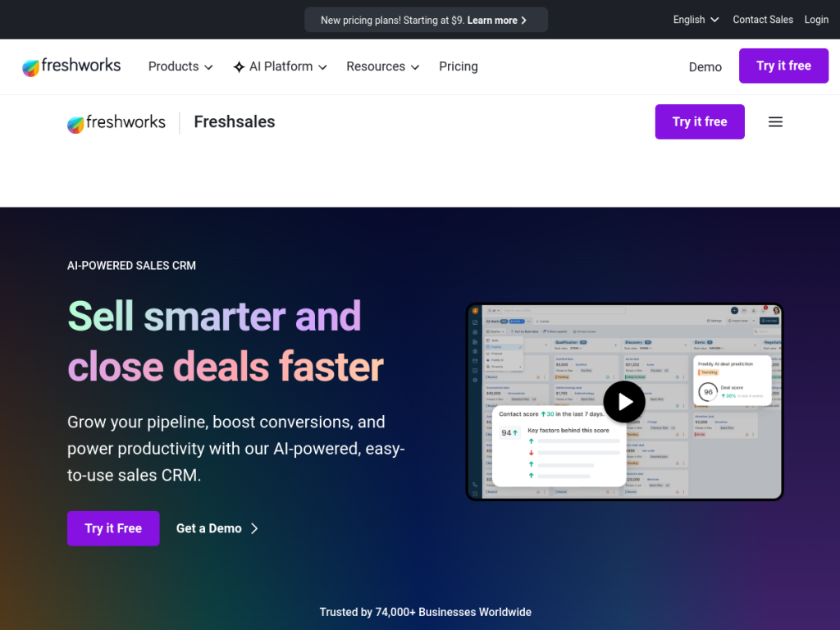Click the Freddy AI deal prediction card
Screen dimensions: 840x630
pos(733,381)
